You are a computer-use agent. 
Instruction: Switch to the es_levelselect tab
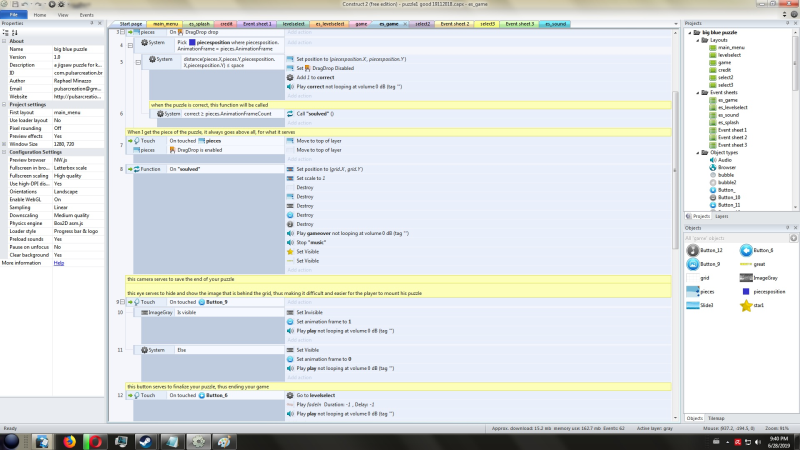[x=329, y=24]
